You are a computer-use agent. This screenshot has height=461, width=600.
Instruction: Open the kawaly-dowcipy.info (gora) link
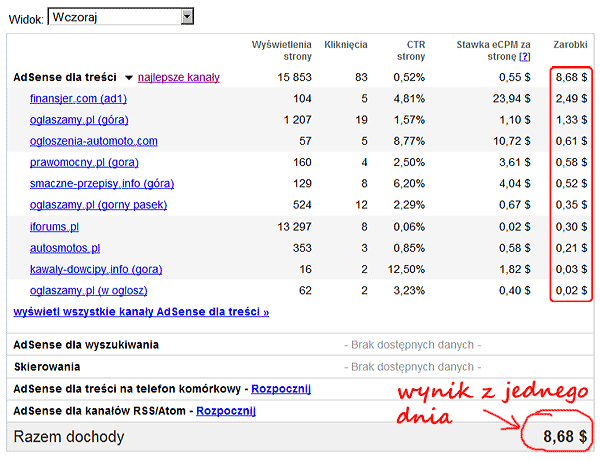pyautogui.click(x=96, y=269)
